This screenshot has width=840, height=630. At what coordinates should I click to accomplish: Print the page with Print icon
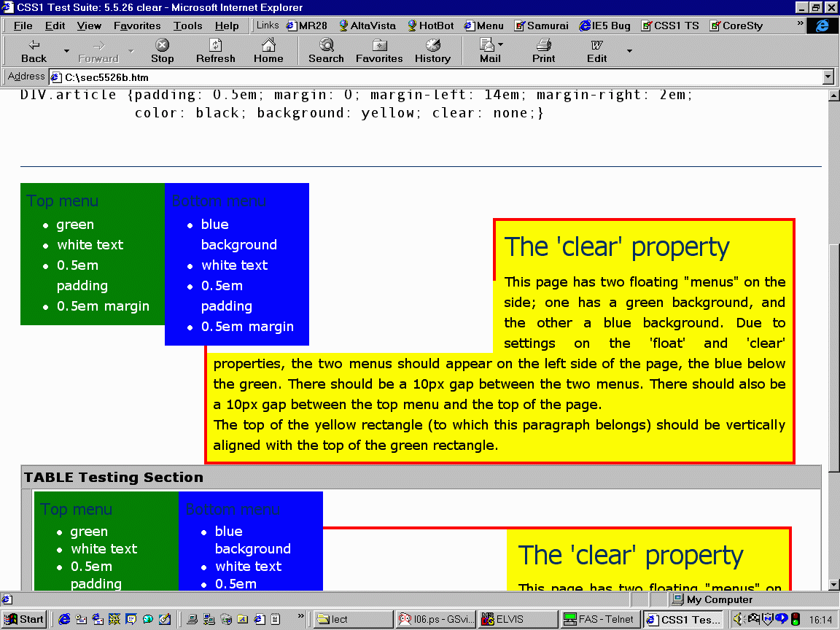(543, 45)
